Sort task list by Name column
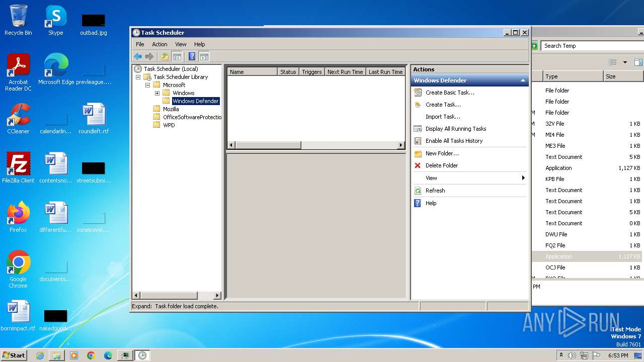The image size is (644, 362). point(252,72)
